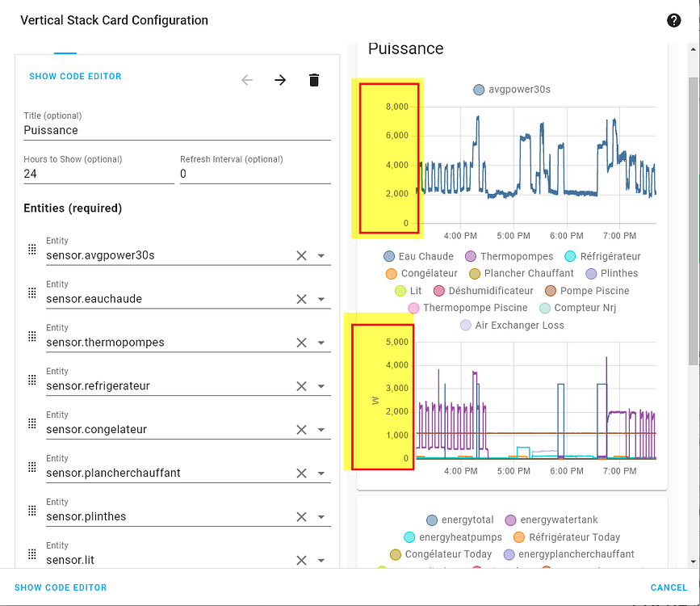
Task: Click the drag handle beside sensor.plancherchauffant
Action: pos(31,467)
